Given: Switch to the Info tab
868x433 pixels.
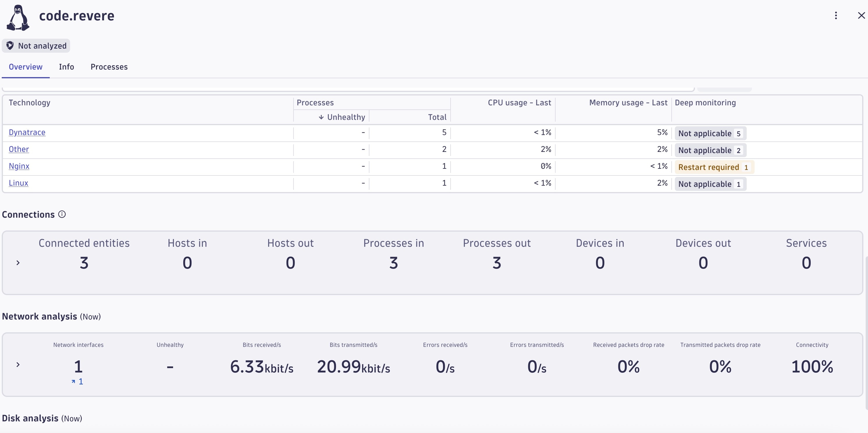Looking at the screenshot, I should tap(66, 67).
